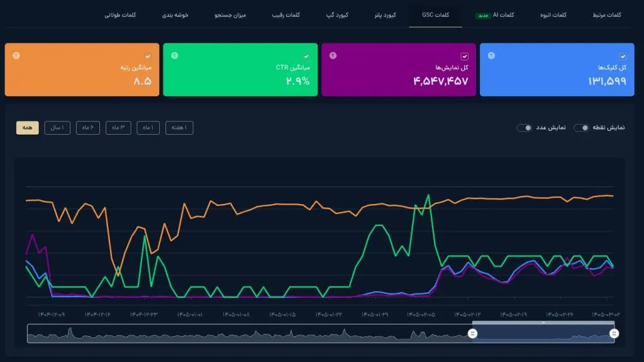Open the خوشه بندی tab
This screenshot has height=362, width=644.
click(x=175, y=15)
